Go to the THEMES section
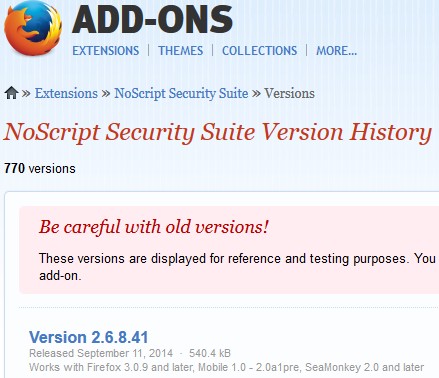 tap(180, 51)
